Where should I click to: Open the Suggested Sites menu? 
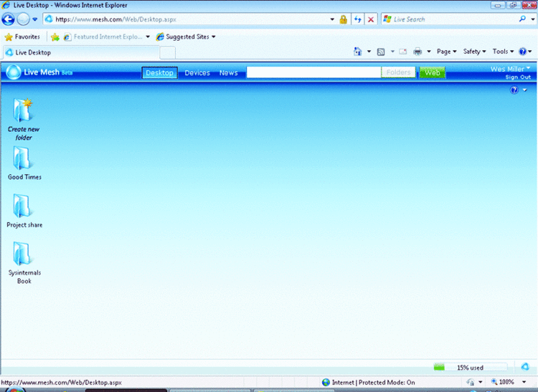186,37
